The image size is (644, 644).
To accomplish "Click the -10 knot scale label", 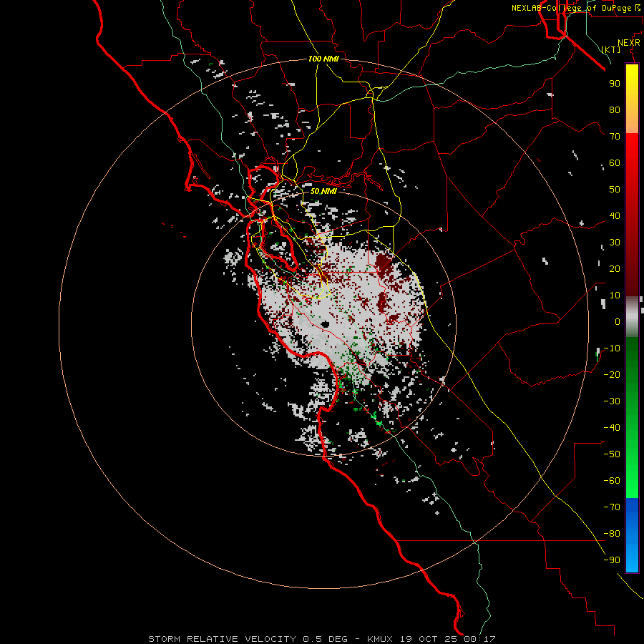I will (x=612, y=348).
